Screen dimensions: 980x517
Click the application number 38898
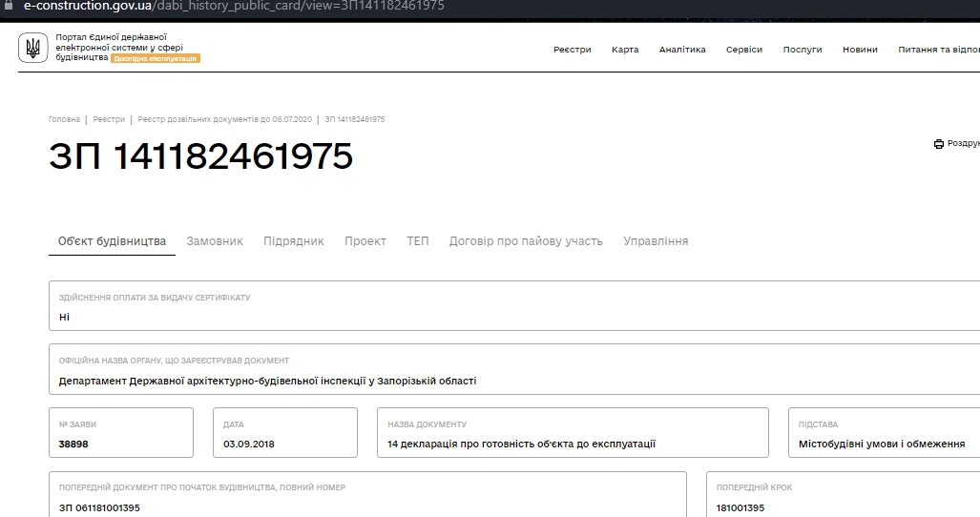click(73, 444)
